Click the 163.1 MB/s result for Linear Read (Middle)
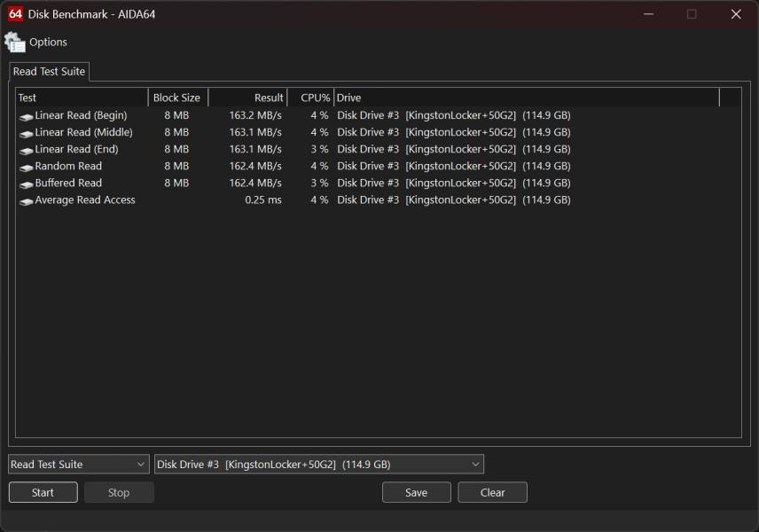 click(x=255, y=132)
